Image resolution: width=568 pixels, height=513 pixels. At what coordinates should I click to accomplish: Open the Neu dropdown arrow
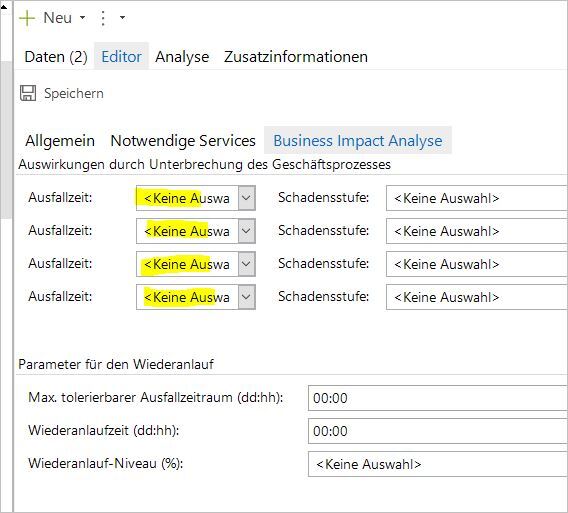(x=83, y=17)
